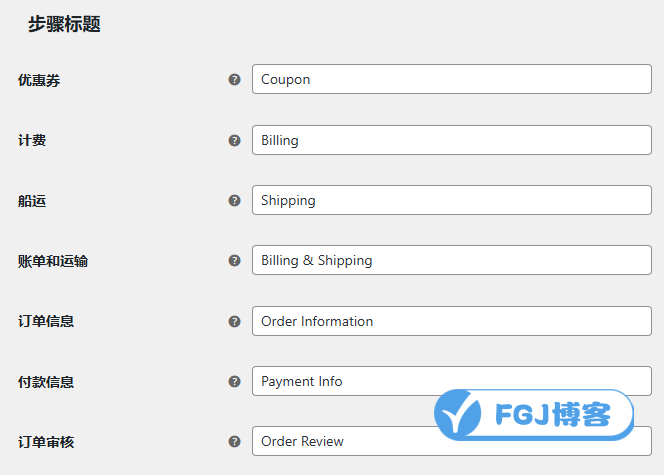Select the Shipping title field
The width and height of the screenshot is (664, 475).
[451, 200]
